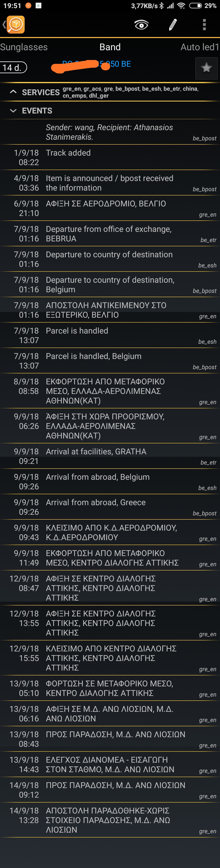
Task: Tap the Wi-Fi status icon
Action: click(x=181, y=6)
